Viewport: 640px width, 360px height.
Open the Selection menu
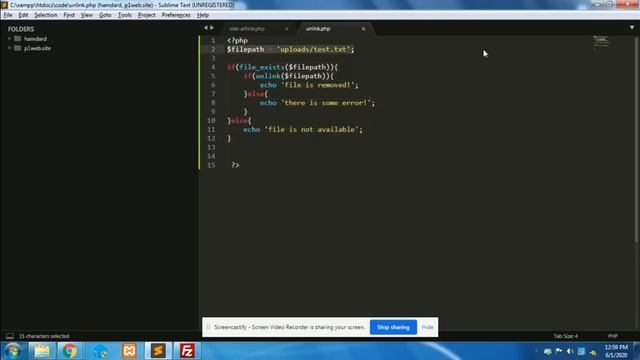[46, 15]
